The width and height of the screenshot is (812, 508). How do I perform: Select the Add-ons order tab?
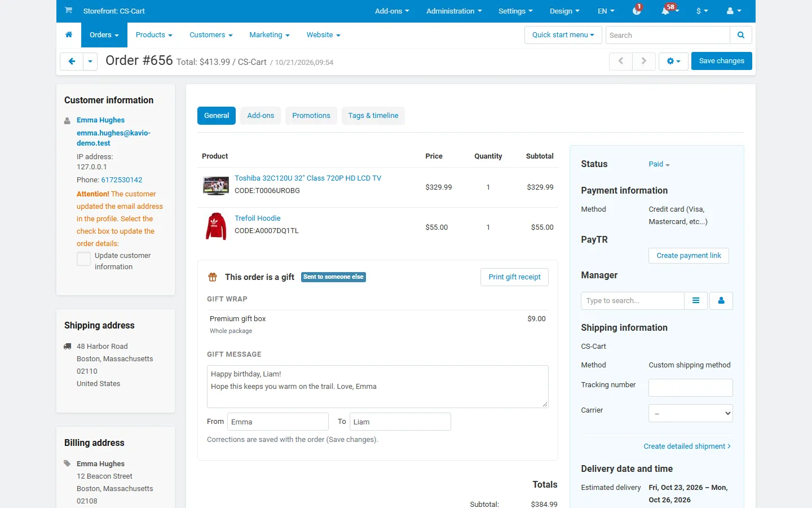tap(261, 116)
